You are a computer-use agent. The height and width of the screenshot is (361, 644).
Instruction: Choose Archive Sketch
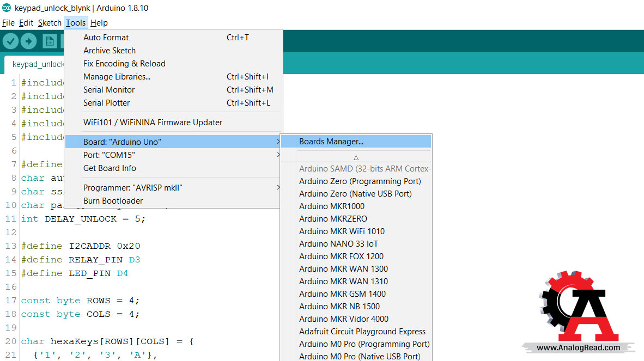tap(174, 51)
